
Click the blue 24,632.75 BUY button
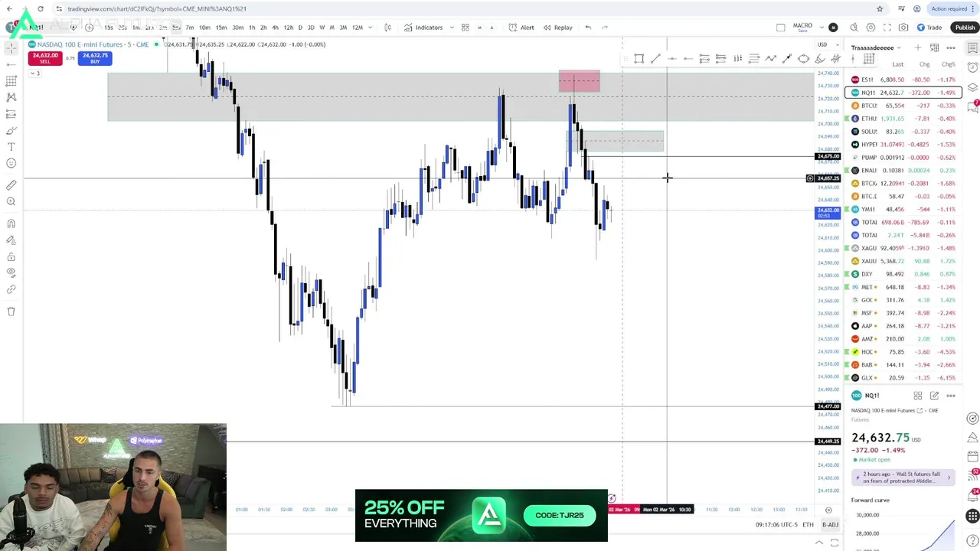(95, 57)
